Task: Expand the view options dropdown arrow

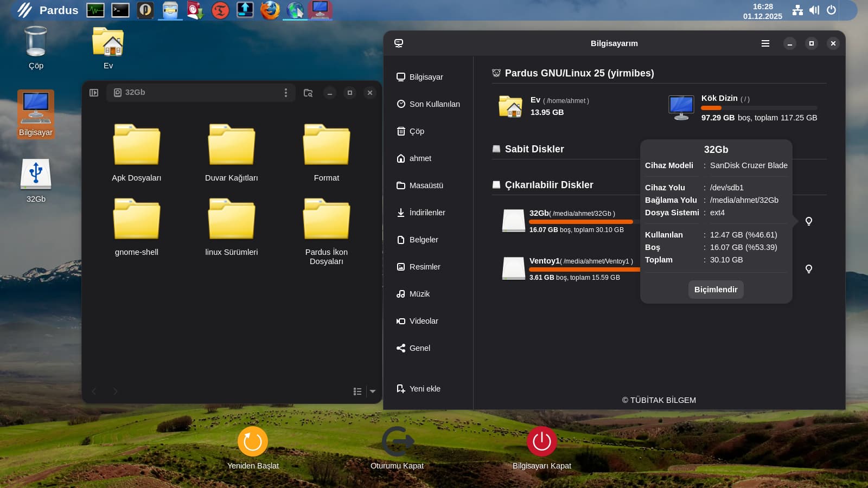Action: click(x=373, y=391)
